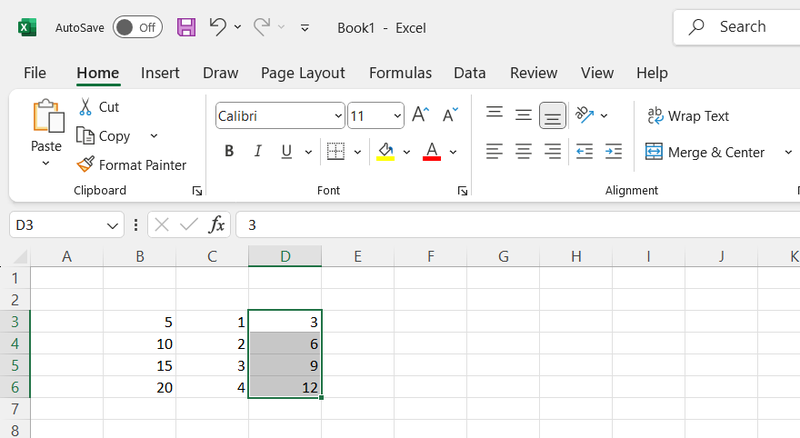Go to the Page Layout tab
Image resolution: width=800 pixels, height=438 pixels.
point(303,73)
